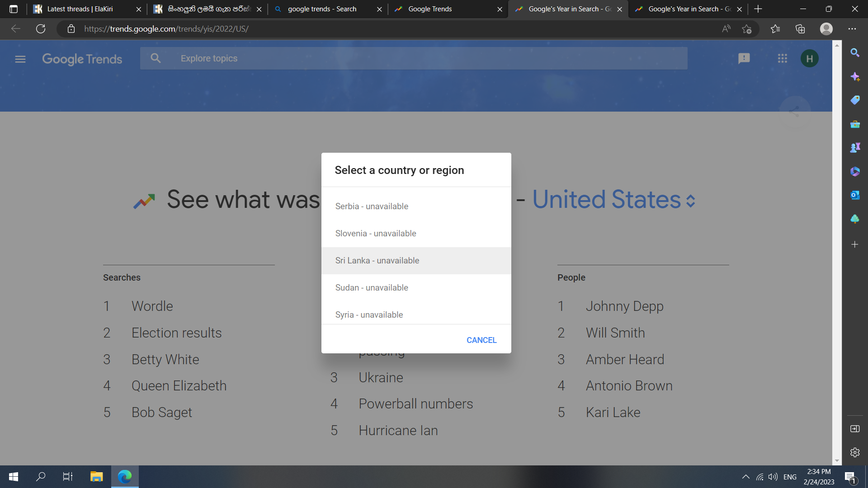Open File Explorer from the taskbar

pos(96,477)
